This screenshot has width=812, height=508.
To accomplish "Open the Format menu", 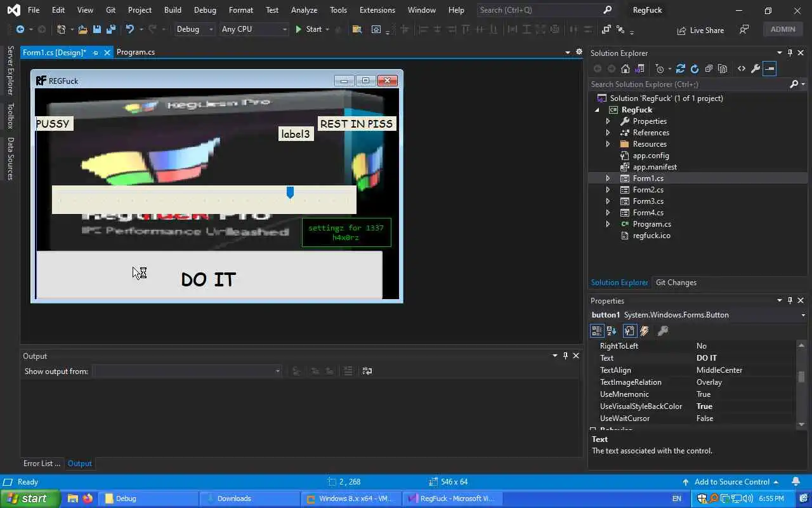I will 240,10.
